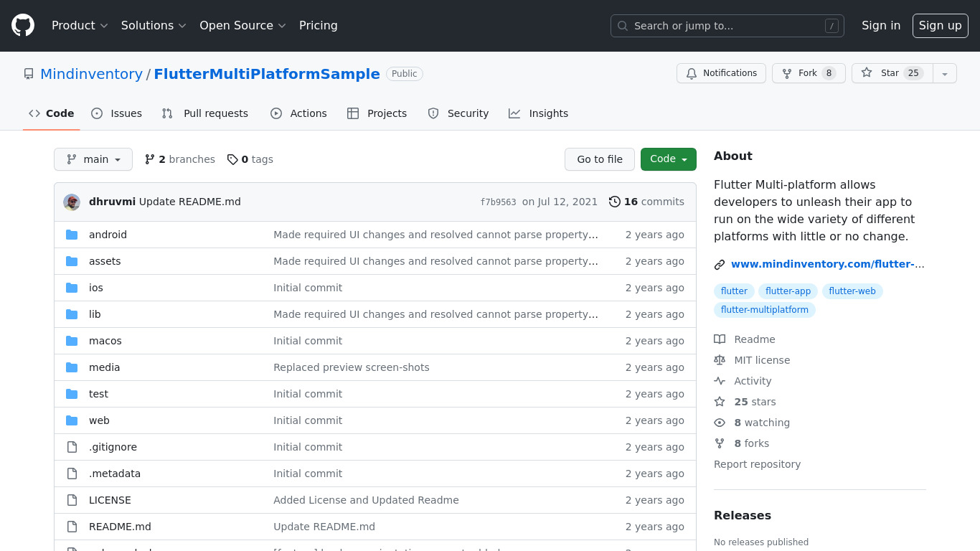Expand the Open Source menu
This screenshot has width=980, height=551.
pyautogui.click(x=242, y=26)
